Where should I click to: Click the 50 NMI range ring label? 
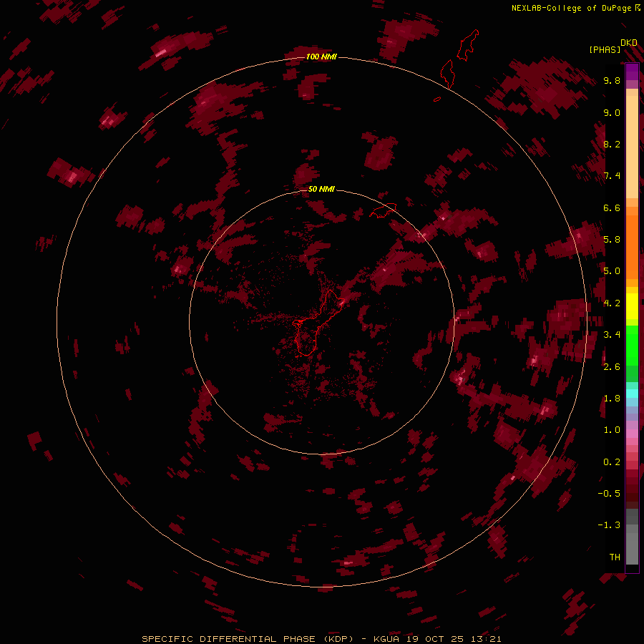pyautogui.click(x=321, y=189)
